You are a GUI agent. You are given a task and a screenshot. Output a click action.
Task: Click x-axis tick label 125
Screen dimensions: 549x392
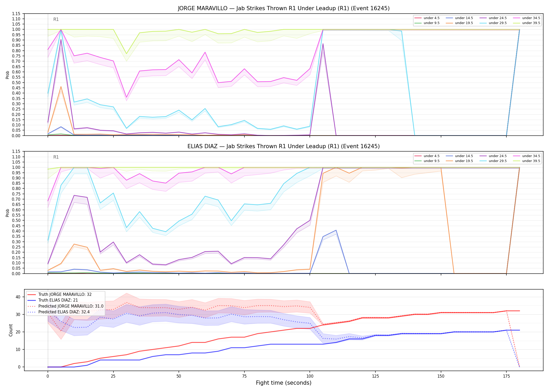pyautogui.click(x=375, y=376)
